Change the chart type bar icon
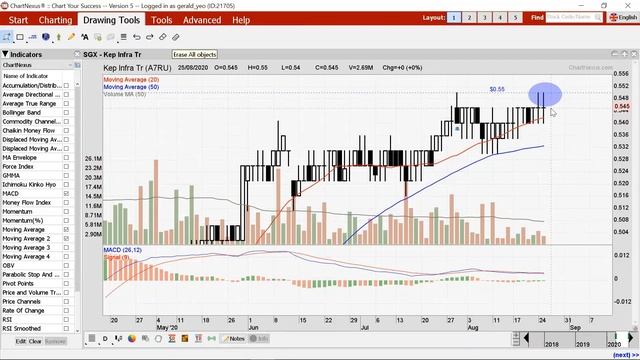The height and width of the screenshot is (360, 640). (118, 338)
